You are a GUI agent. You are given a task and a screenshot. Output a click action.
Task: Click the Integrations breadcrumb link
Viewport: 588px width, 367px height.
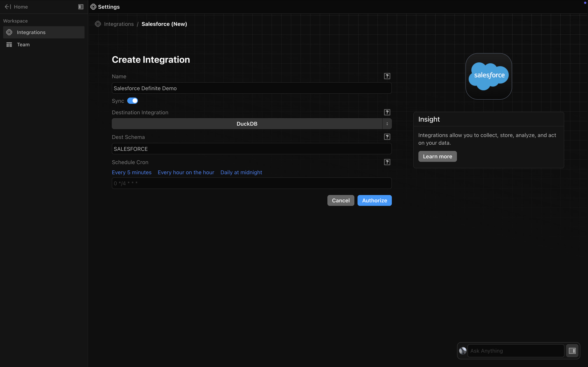119,24
